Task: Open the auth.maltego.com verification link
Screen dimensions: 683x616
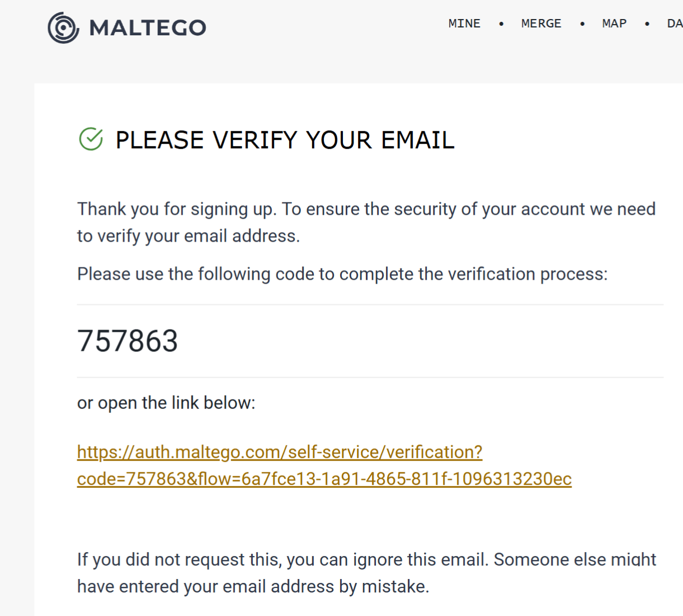Action: (280, 452)
